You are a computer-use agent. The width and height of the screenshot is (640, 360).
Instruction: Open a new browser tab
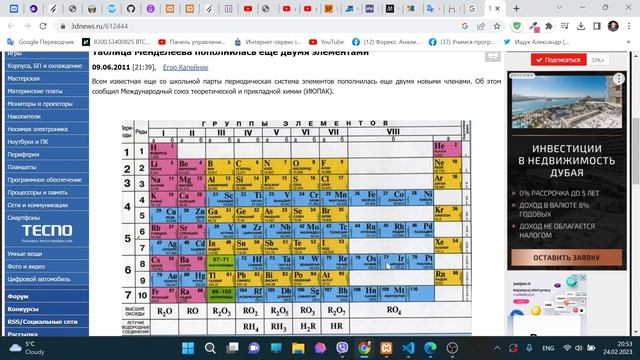[x=516, y=8]
